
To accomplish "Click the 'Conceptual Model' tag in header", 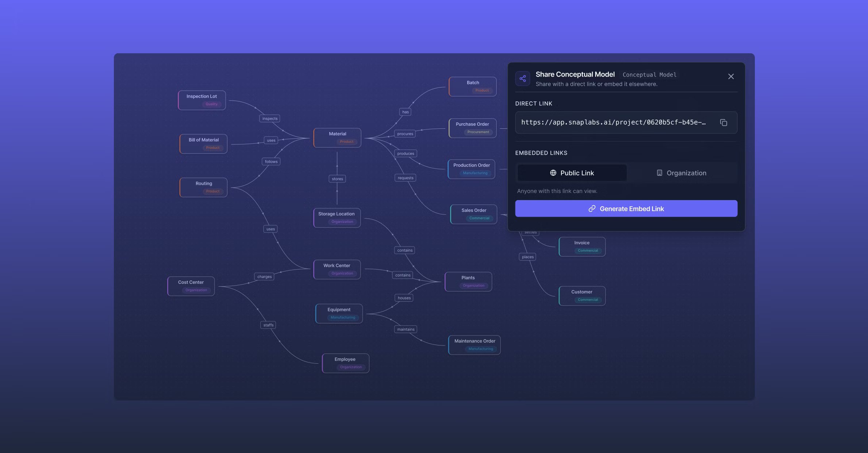I will point(649,75).
